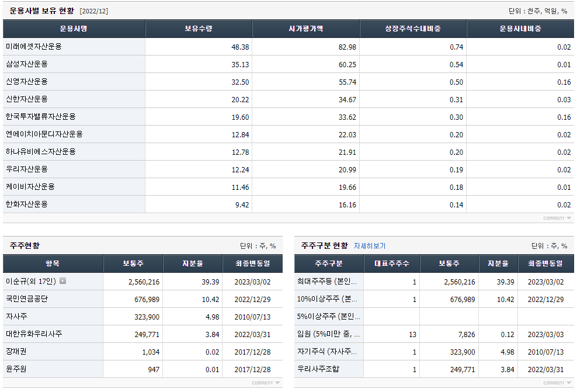The width and height of the screenshot is (577, 392).
Task: Click 13 representative count in 임원 row
Action: pyautogui.click(x=412, y=335)
